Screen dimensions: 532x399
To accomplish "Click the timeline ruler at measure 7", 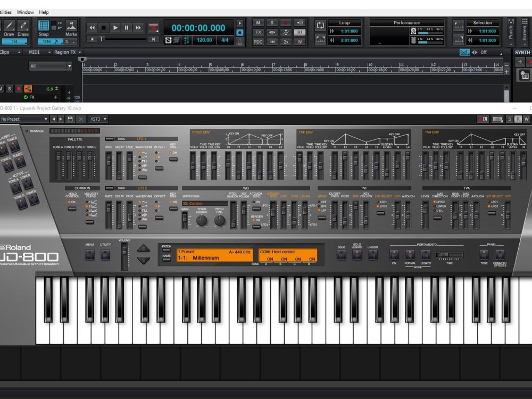I will pyautogui.click(x=274, y=65).
